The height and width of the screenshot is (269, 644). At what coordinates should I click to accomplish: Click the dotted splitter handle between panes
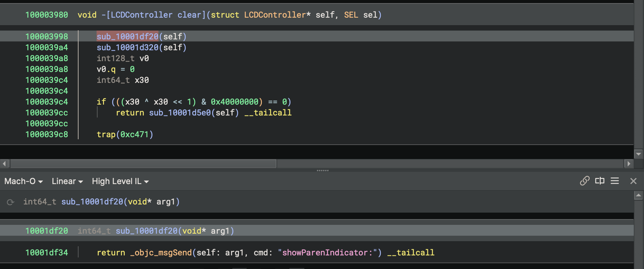click(322, 171)
